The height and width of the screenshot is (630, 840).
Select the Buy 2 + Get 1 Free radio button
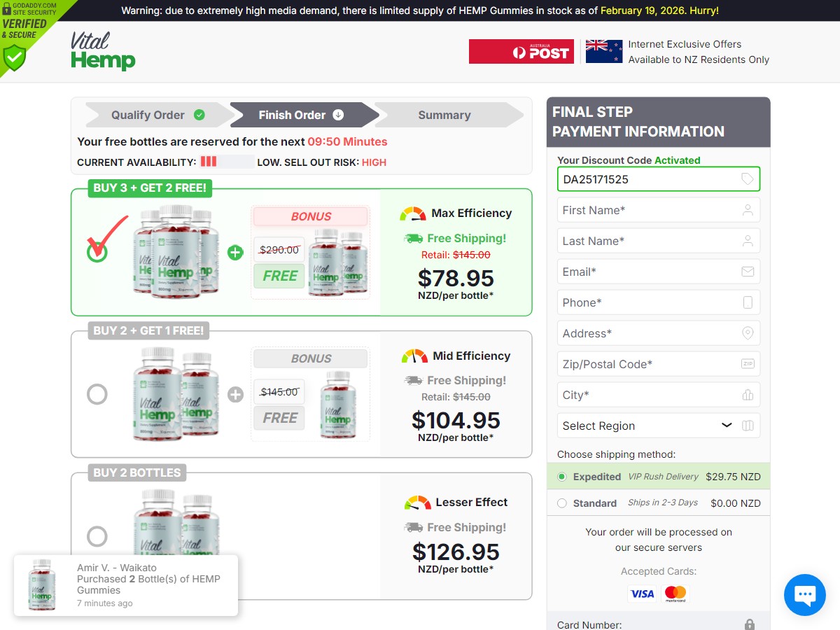(x=97, y=394)
